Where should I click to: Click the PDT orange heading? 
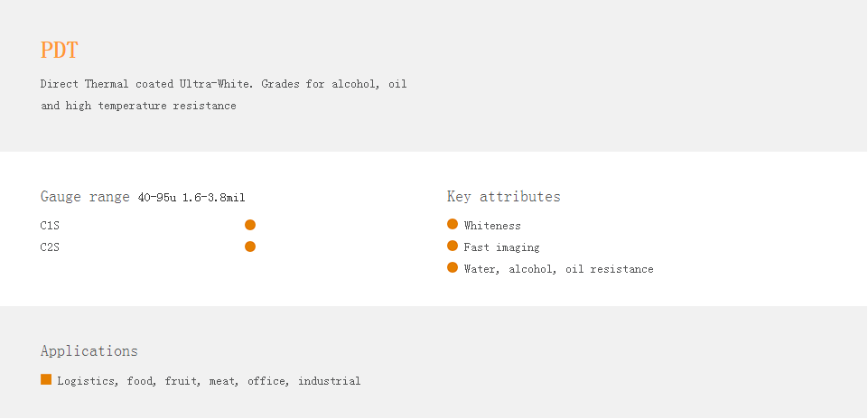pos(60,50)
